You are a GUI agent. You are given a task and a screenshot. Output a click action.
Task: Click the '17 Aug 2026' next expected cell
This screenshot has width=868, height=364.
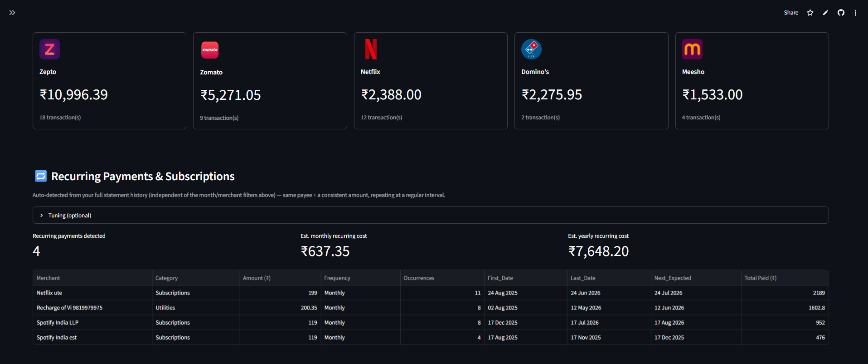(x=696, y=323)
